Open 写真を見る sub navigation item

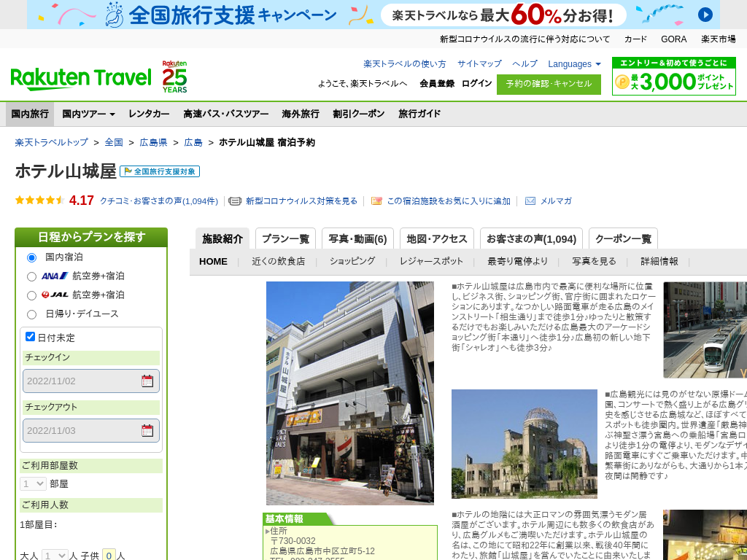(x=594, y=262)
